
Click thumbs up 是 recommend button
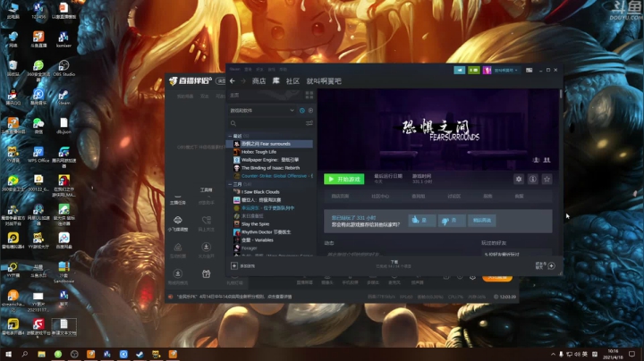pyautogui.click(x=422, y=221)
